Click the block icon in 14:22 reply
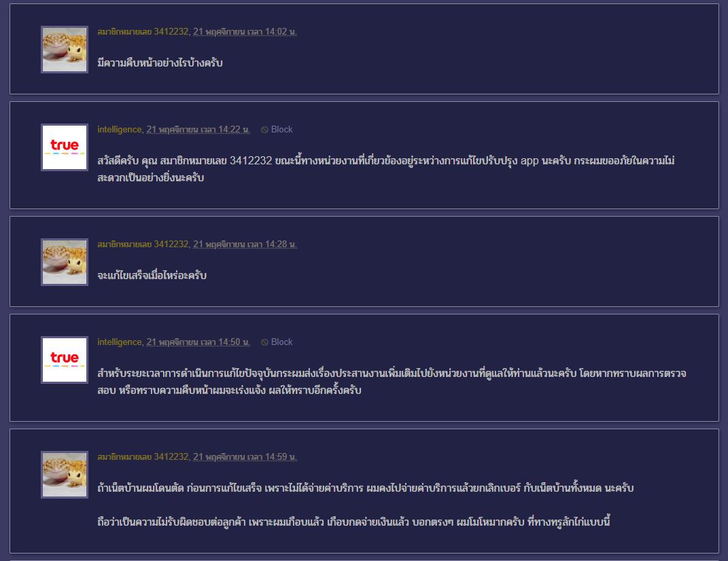This screenshot has height=561, width=728. pos(264,130)
